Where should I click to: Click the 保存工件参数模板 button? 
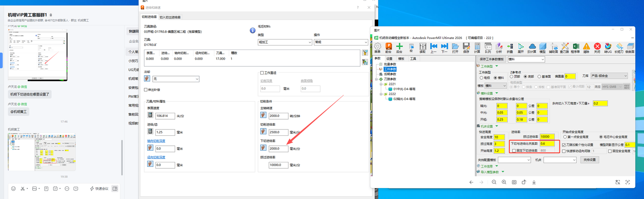(491, 59)
